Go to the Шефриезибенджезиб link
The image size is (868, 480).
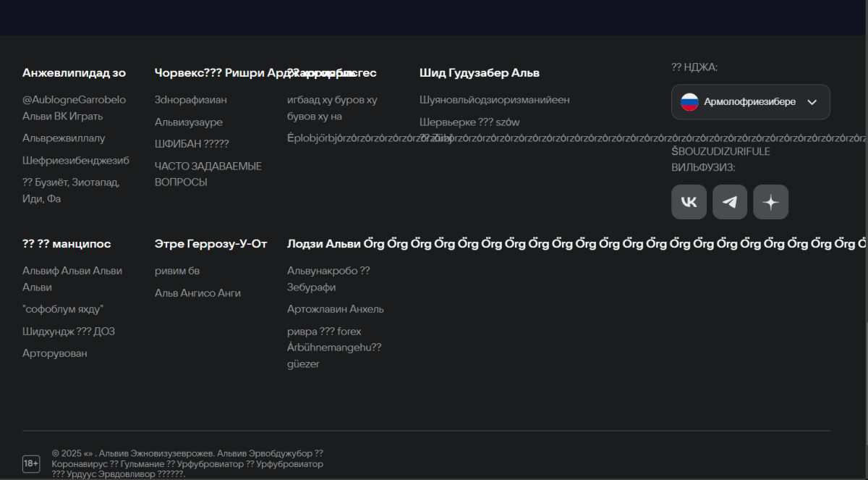pos(76,160)
